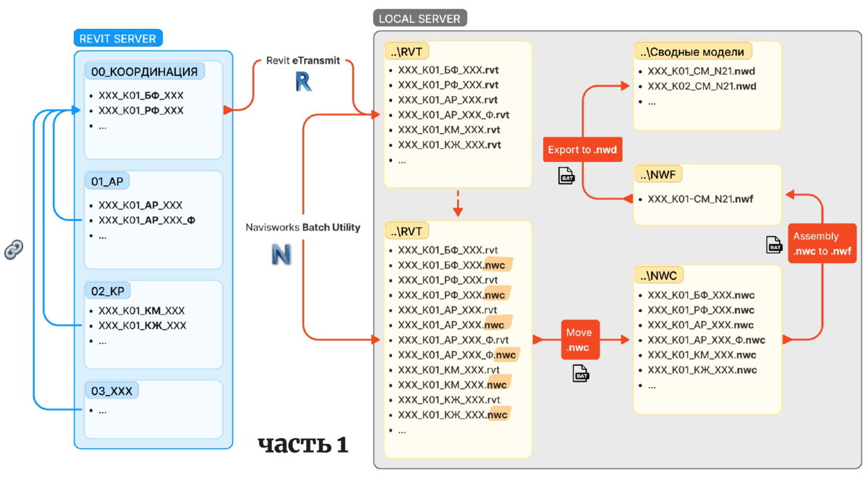Click the chain link icon beside Revit Server

click(x=14, y=250)
